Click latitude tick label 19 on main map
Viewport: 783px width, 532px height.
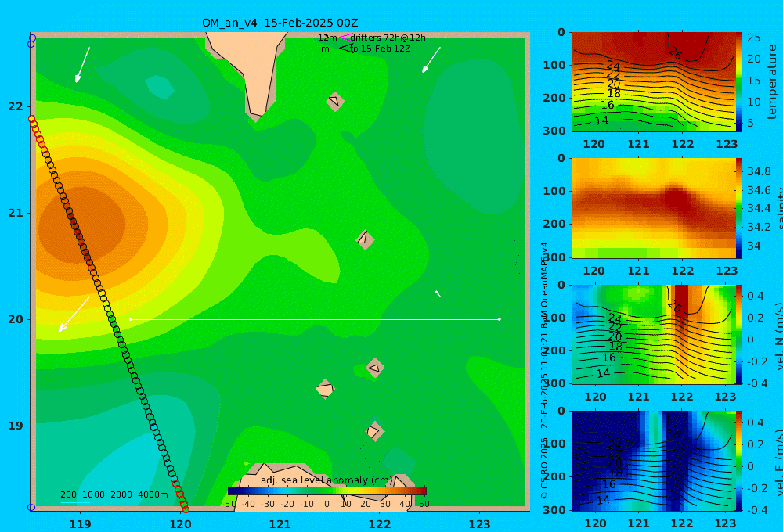(x=16, y=426)
